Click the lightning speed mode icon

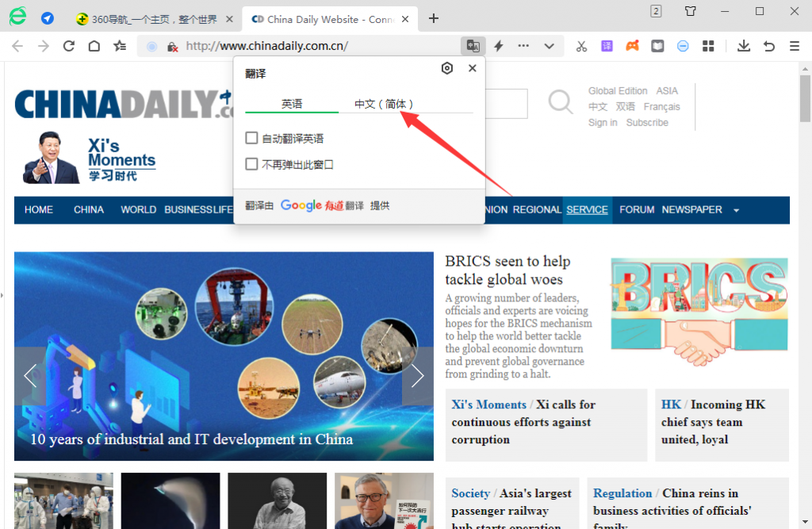click(499, 46)
